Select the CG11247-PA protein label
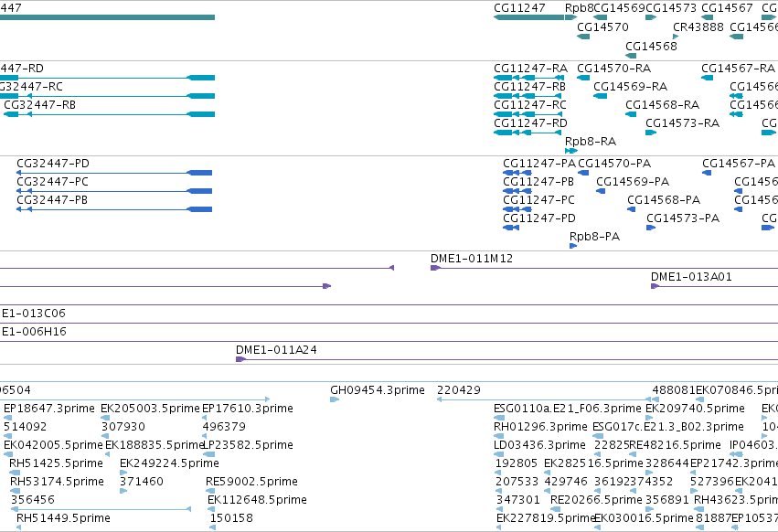This screenshot has width=778, height=532. coord(539,164)
